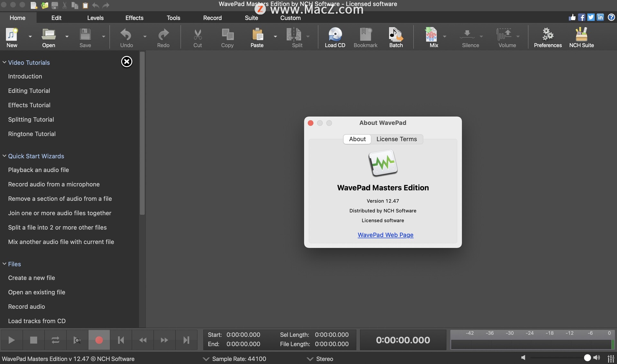Open the Editing Tutorial link
Image resolution: width=617 pixels, height=364 pixels.
29,91
